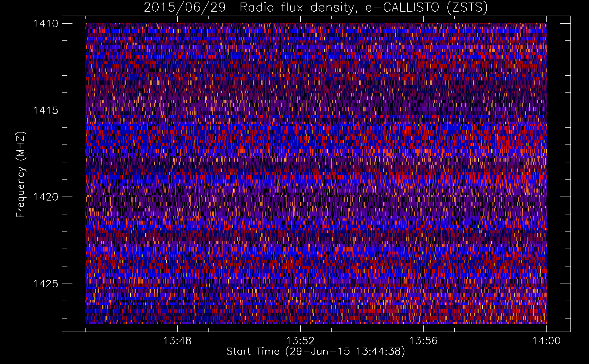The image size is (589, 364).
Task: Click the 13:52 time tick label
Action: [300, 341]
